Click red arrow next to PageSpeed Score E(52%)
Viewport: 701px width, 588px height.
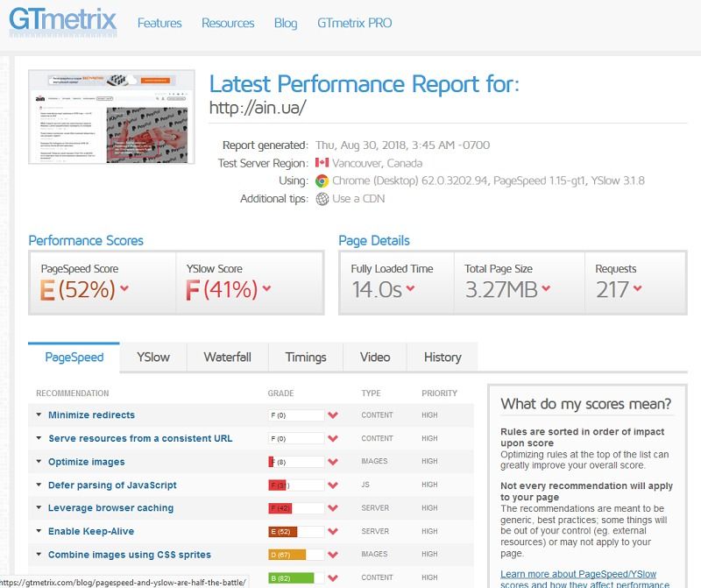click(x=125, y=289)
